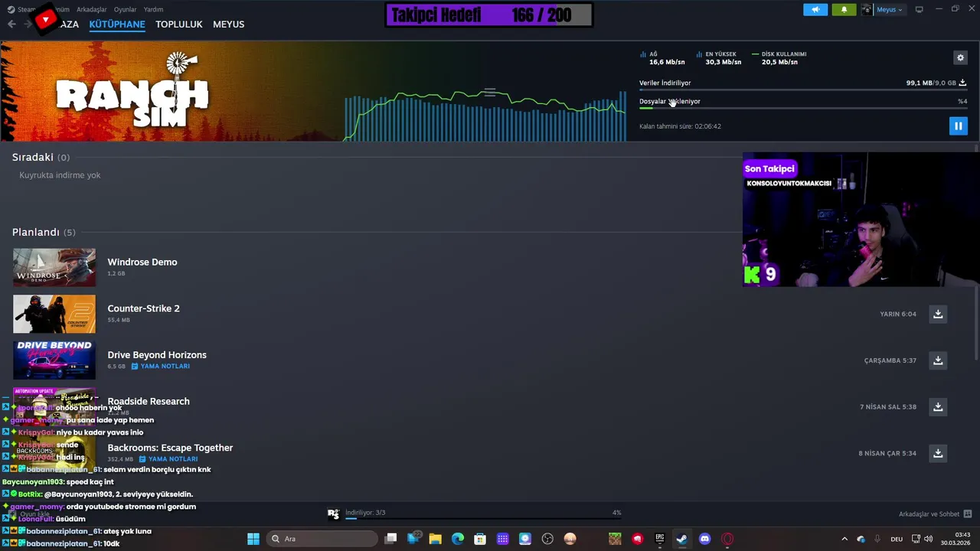This screenshot has height=551, width=980.
Task: Switch to the TOPLULUK tab
Action: (x=179, y=24)
